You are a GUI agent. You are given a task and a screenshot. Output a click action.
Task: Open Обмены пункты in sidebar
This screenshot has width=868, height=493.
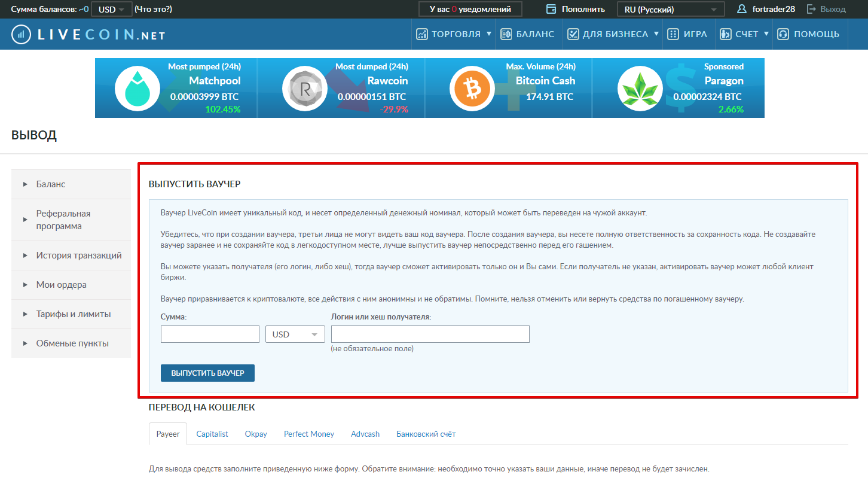[x=71, y=343]
